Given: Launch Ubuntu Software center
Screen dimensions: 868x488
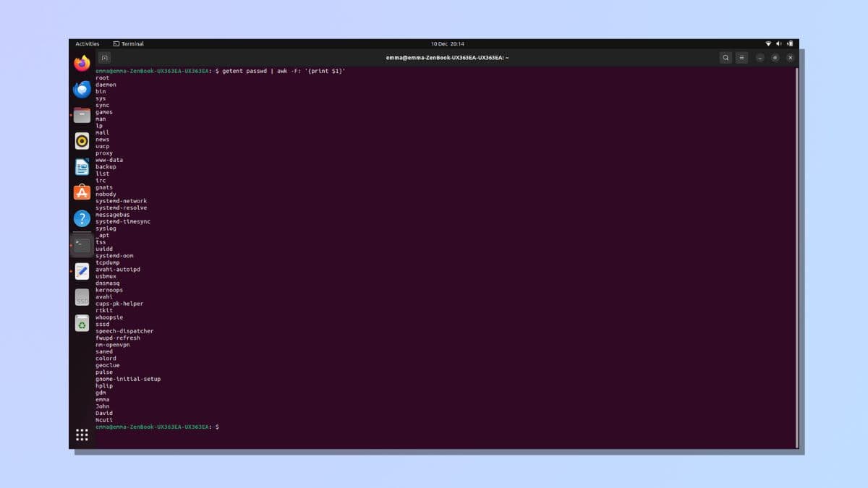Looking at the screenshot, I should (81, 192).
